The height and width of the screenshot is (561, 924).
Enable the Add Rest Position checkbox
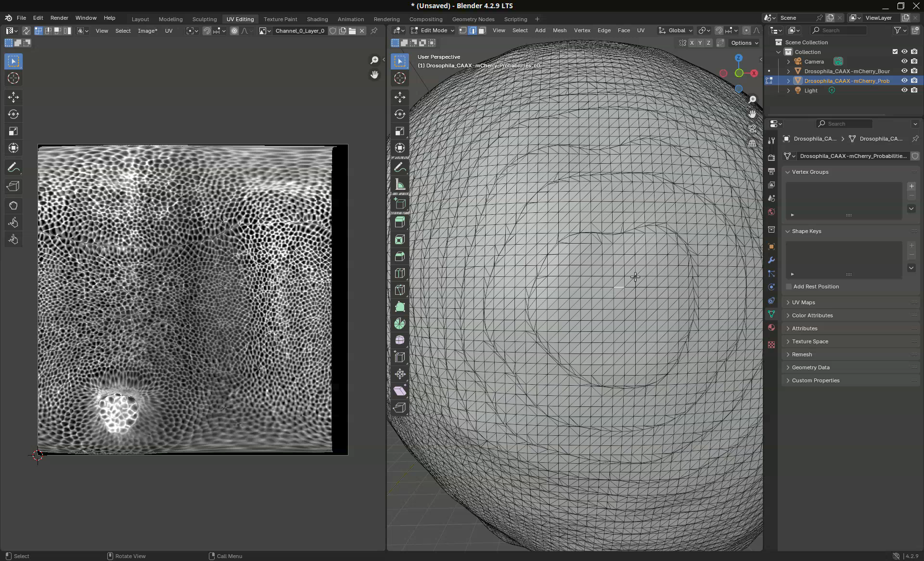(x=789, y=287)
